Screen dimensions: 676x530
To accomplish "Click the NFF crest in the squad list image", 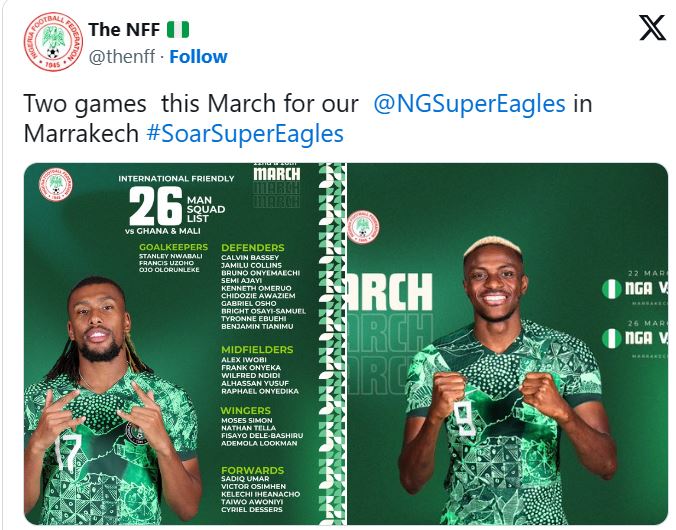I will 57,185.
